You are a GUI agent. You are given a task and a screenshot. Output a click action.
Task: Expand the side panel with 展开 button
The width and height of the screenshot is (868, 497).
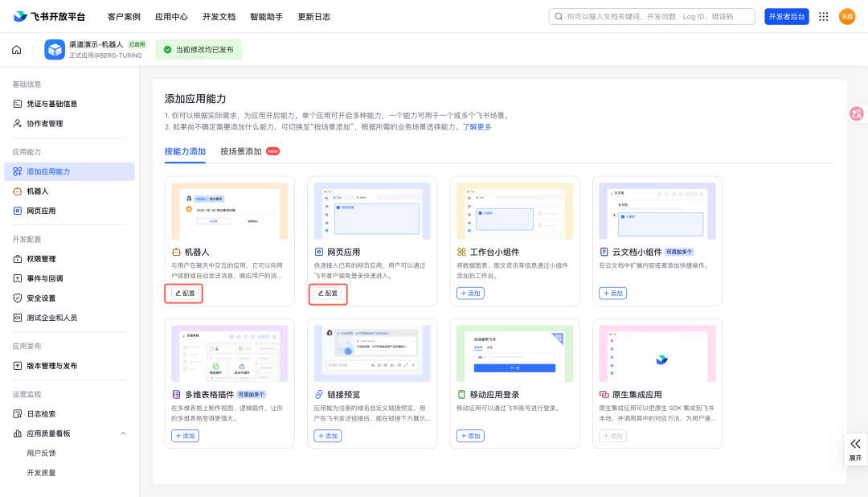tap(855, 450)
